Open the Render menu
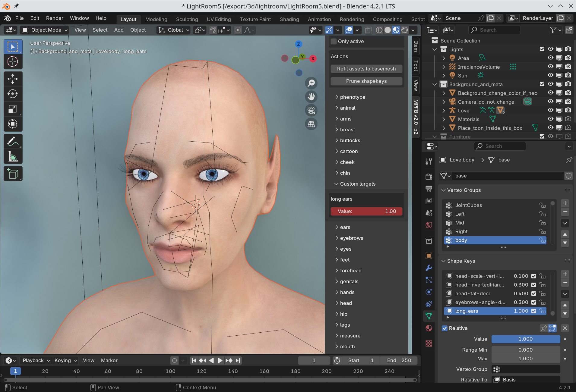This screenshot has height=392, width=576. pyautogui.click(x=55, y=18)
